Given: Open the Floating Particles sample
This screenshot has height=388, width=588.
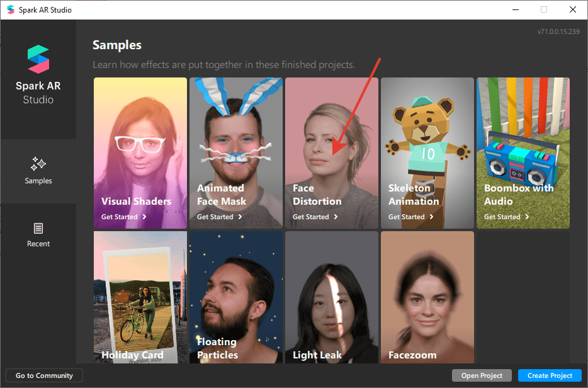Looking at the screenshot, I should point(236,296).
